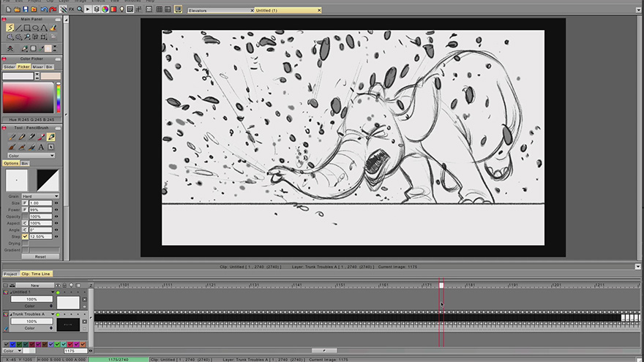Toggle the Step checkbox in brush options
The image size is (644, 362).
pos(25,236)
